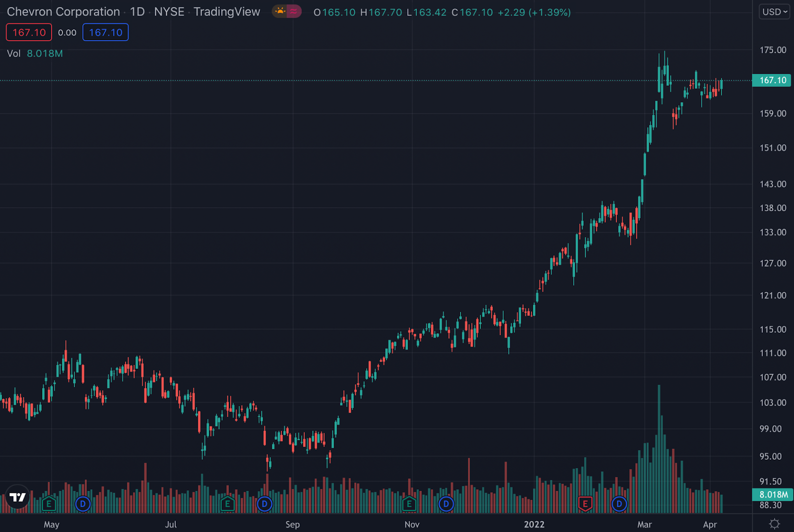The height and width of the screenshot is (532, 794).
Task: Click the May label on the time axis
Action: [52, 524]
